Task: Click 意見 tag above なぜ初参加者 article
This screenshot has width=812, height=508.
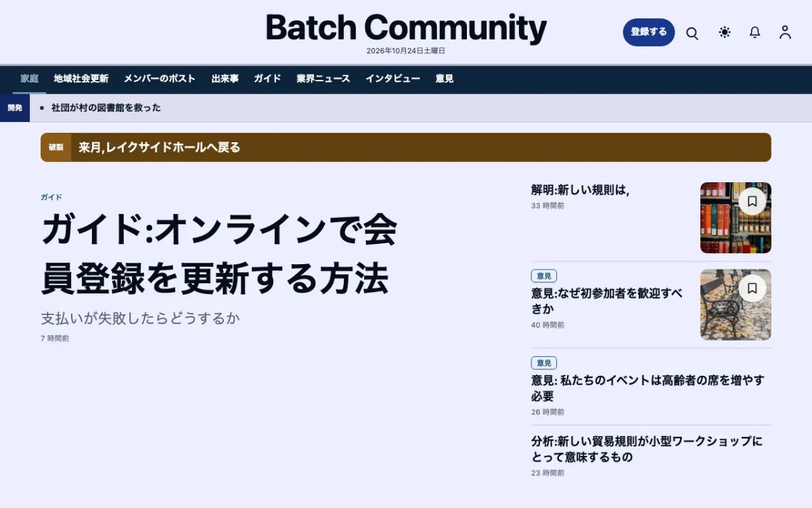Action: [544, 276]
